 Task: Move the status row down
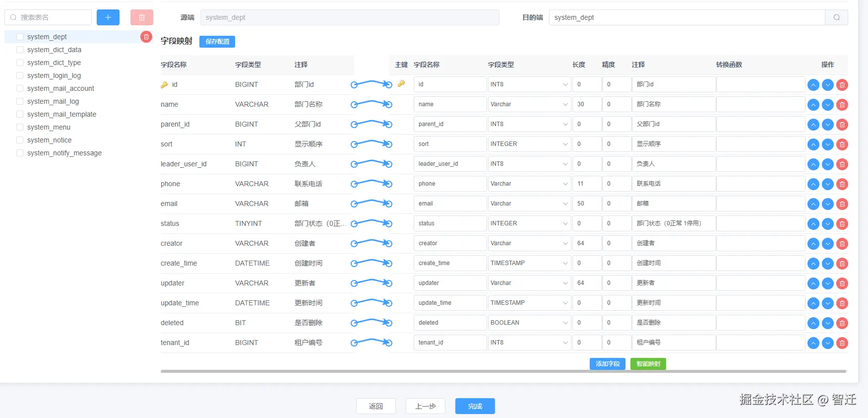828,224
